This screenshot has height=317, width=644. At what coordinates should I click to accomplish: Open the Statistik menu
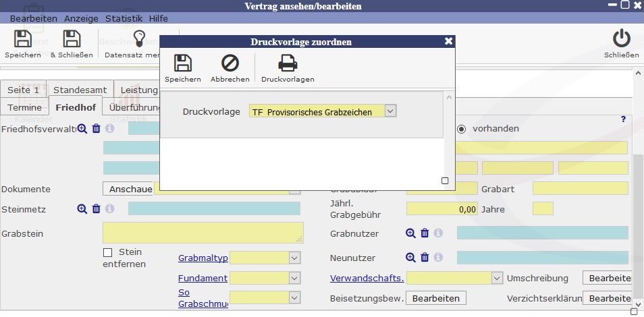point(124,18)
